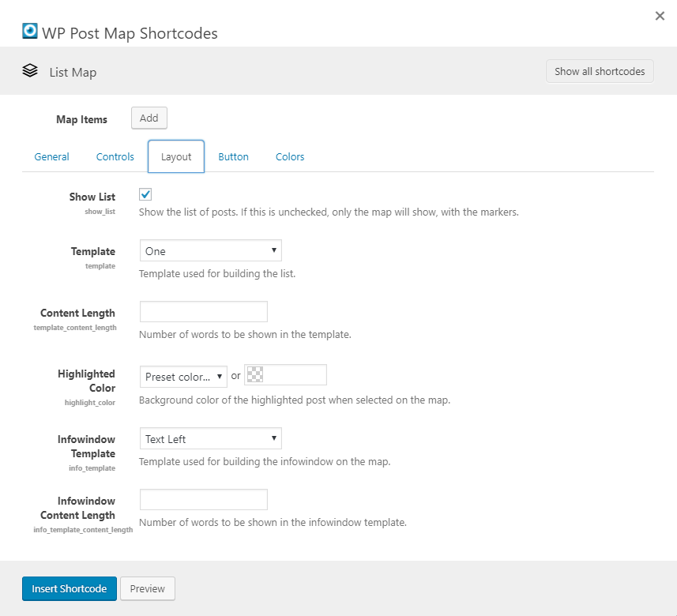The image size is (677, 616).
Task: Open the Infowindow Template dropdown
Action: 211,438
